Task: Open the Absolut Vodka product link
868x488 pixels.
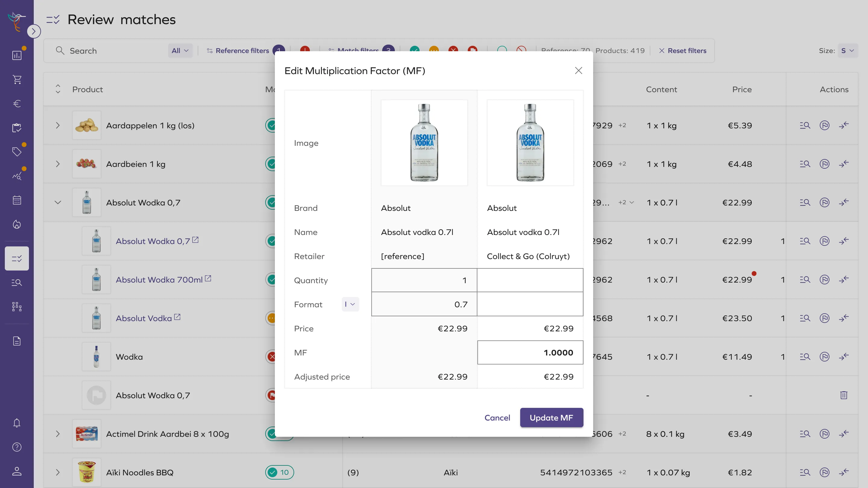Action: pyautogui.click(x=148, y=318)
